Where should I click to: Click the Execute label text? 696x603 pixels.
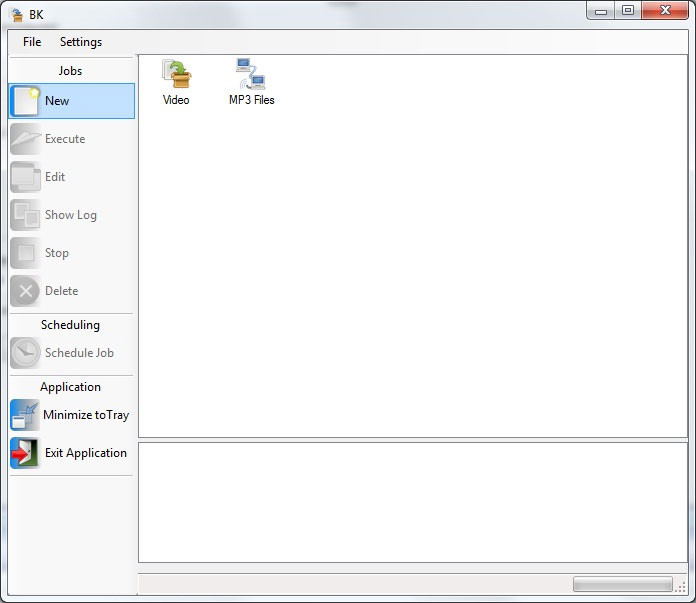tap(65, 139)
